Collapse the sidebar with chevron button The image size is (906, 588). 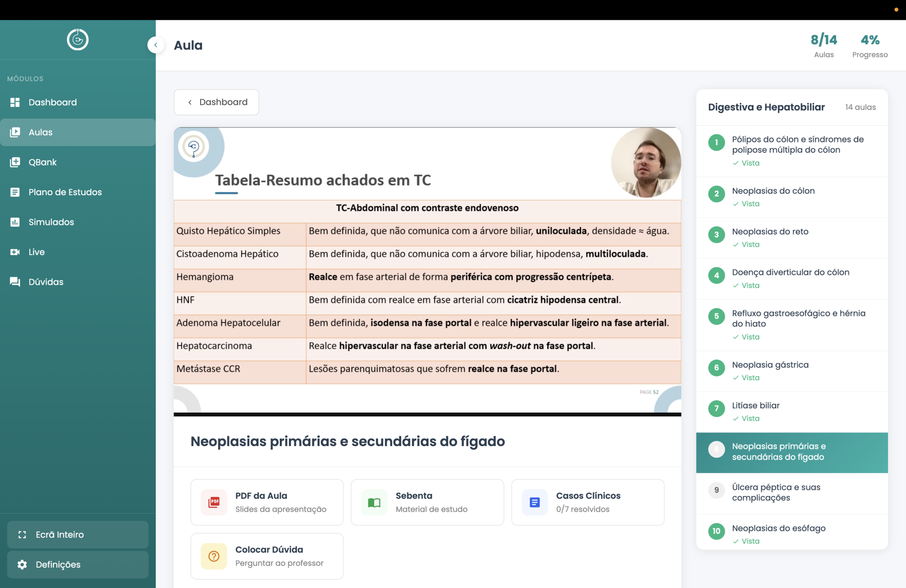(156, 45)
